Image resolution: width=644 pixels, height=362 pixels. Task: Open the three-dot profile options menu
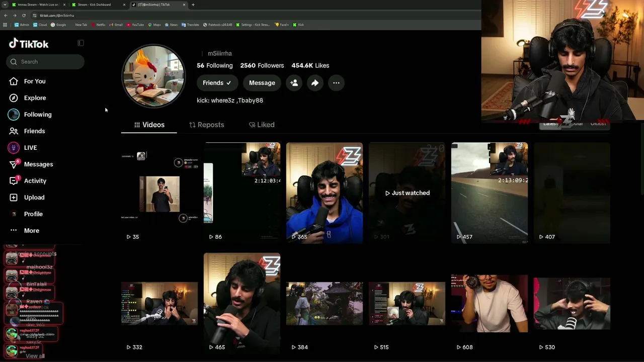(x=336, y=83)
